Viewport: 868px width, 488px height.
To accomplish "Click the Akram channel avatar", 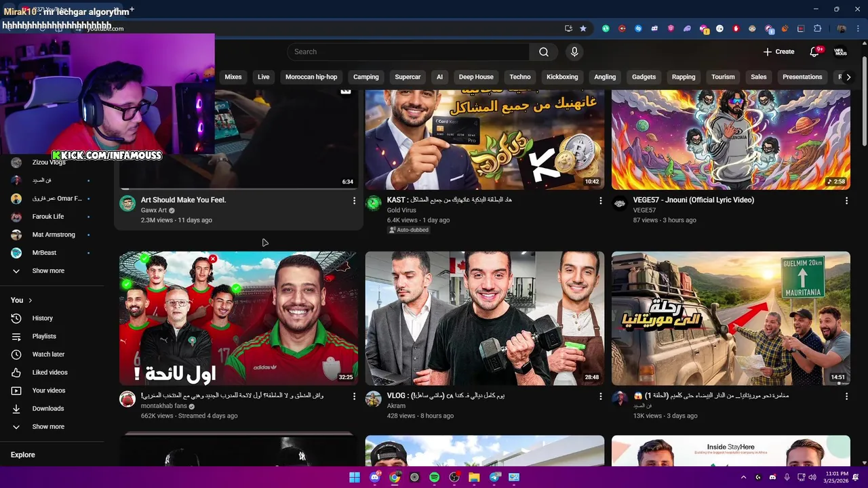I will (x=374, y=399).
